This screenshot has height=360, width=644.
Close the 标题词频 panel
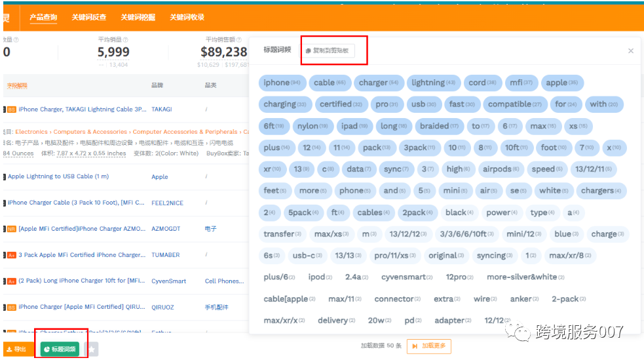click(630, 51)
